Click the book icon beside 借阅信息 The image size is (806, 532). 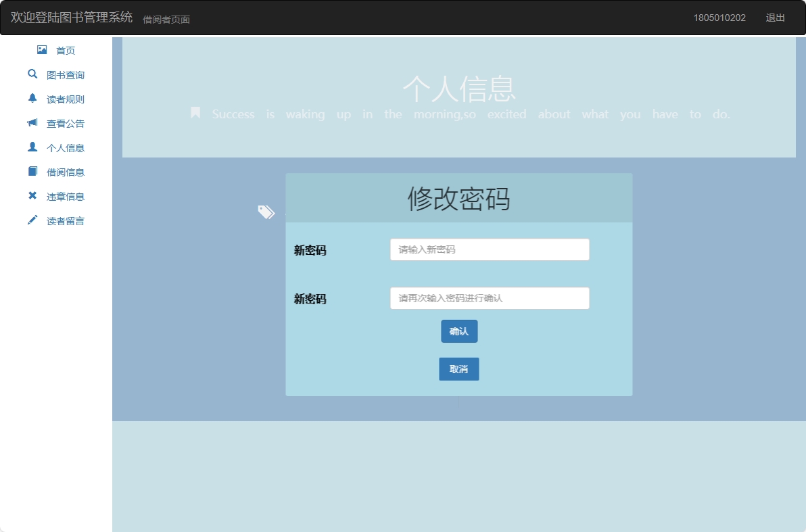click(32, 171)
